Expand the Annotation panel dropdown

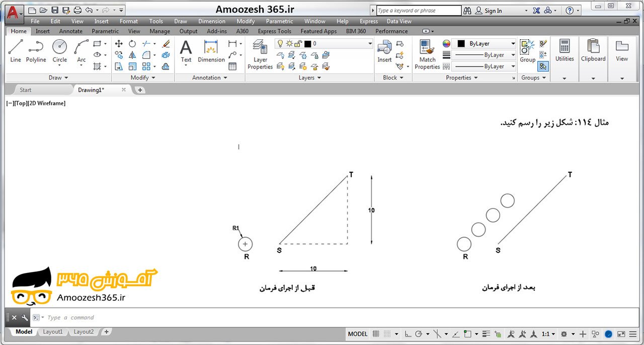(x=210, y=78)
